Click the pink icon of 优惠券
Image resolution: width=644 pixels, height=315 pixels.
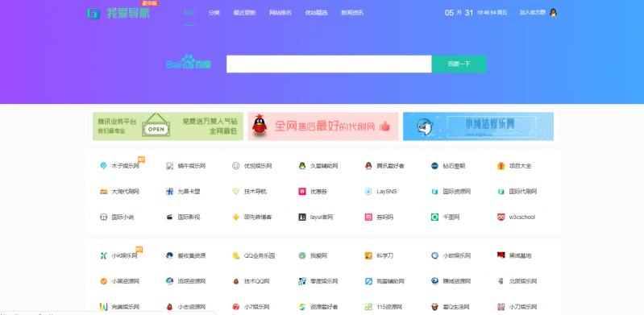pos(302,192)
